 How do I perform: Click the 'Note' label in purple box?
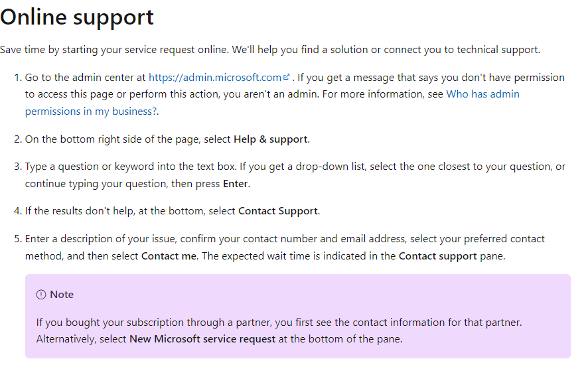pyautogui.click(x=62, y=295)
